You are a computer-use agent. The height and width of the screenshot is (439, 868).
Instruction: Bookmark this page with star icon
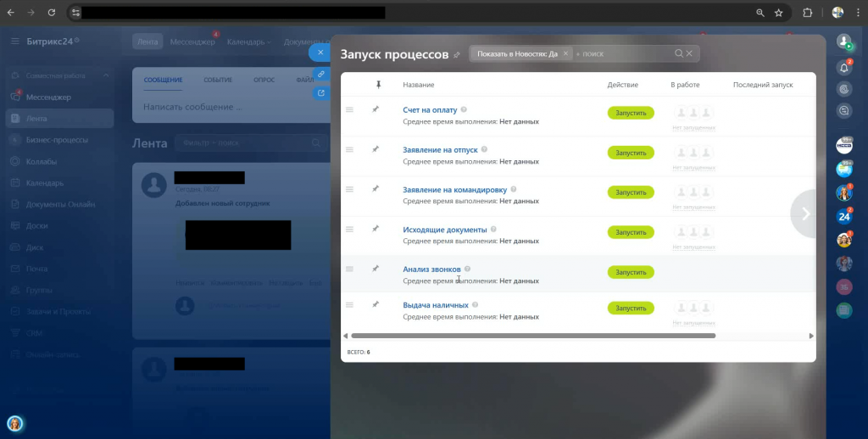pyautogui.click(x=778, y=13)
